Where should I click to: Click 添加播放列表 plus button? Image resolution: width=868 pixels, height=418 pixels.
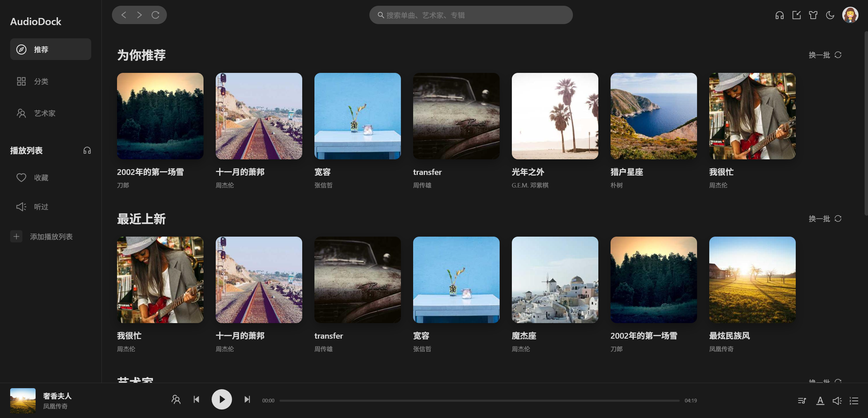click(x=16, y=236)
